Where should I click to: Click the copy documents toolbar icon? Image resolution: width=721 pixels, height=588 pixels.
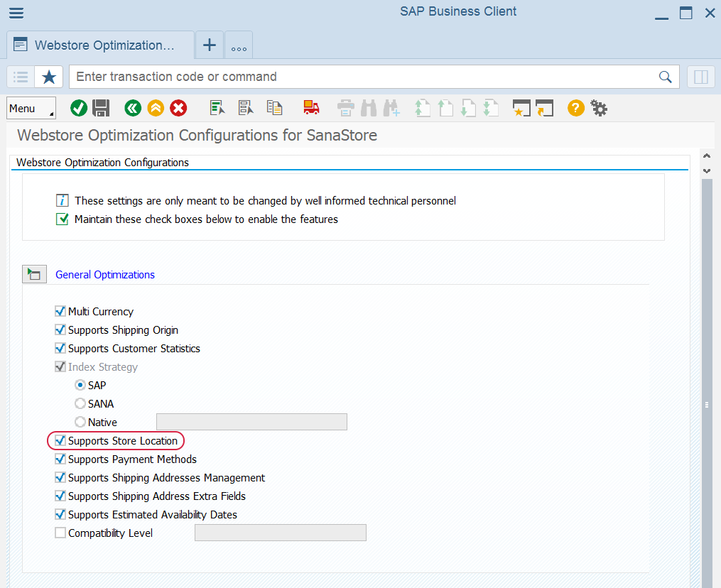[274, 108]
